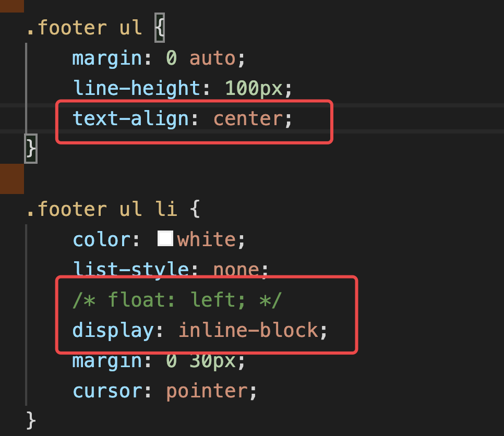
Task: Click the white color swatch preview
Action: [165, 239]
